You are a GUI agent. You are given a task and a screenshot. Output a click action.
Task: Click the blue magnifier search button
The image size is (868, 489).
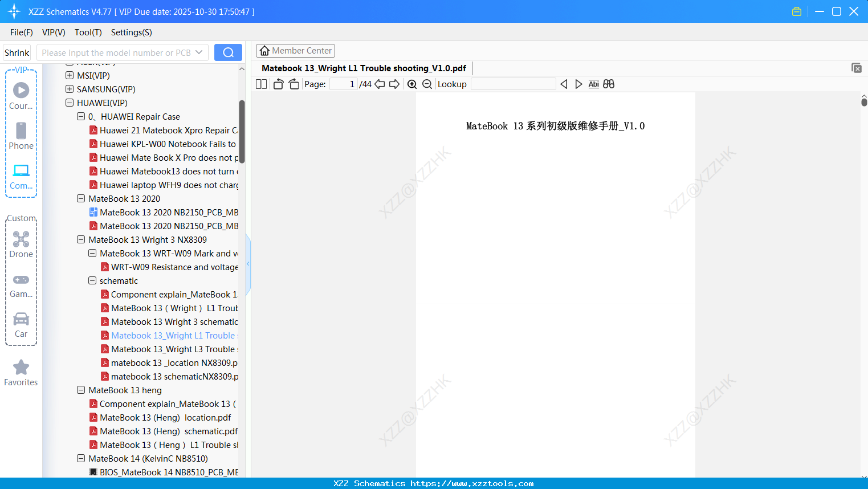(228, 52)
